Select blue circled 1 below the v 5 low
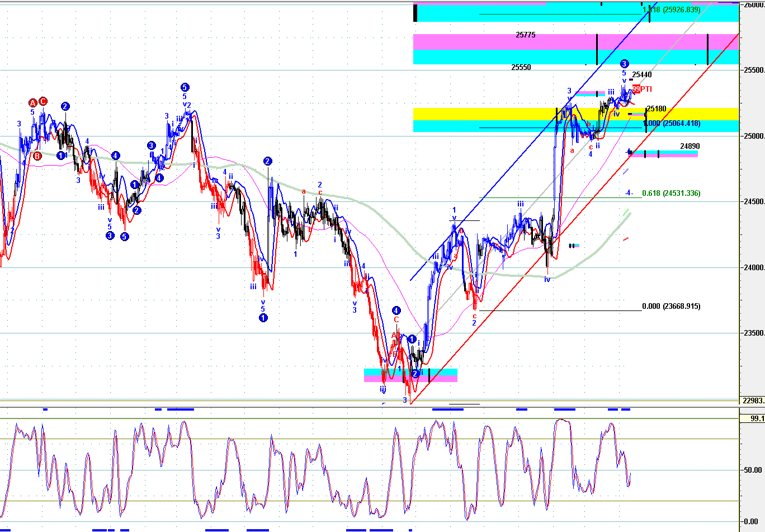765x532 pixels. click(x=263, y=318)
